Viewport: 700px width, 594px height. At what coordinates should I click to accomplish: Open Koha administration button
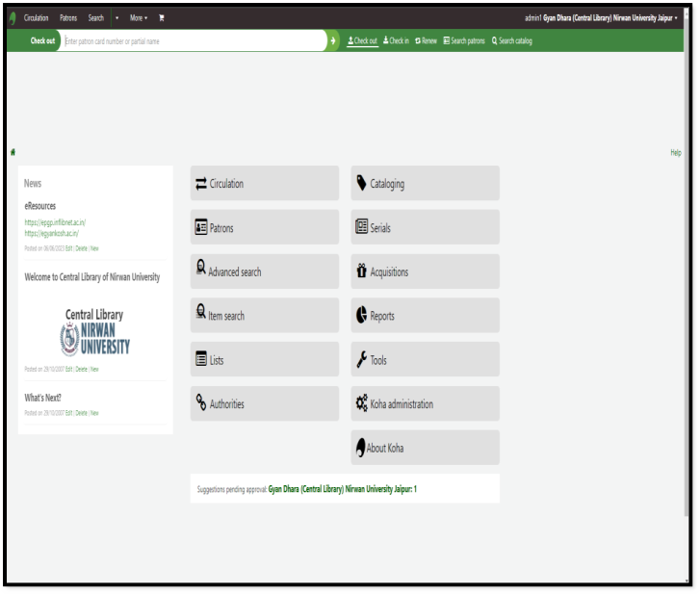pyautogui.click(x=425, y=404)
